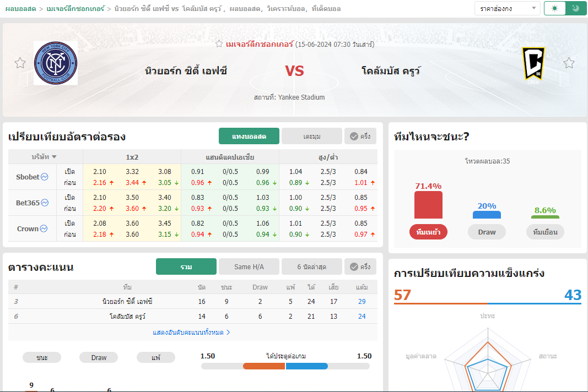588x392 pixels.
Task: Click the แต้ม points column header
Action: [x=362, y=287]
